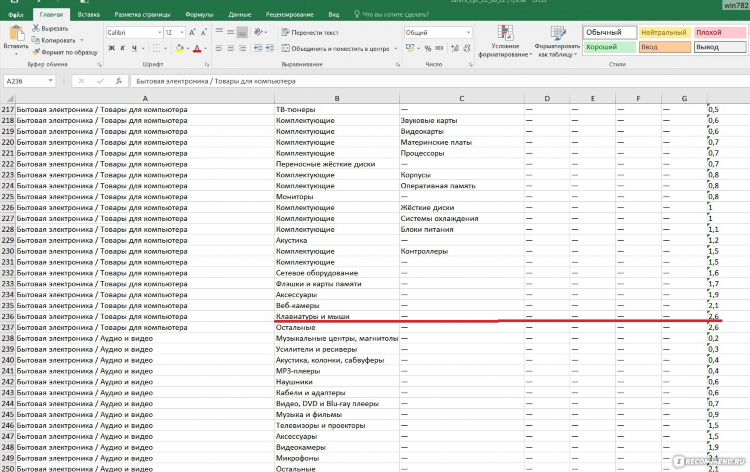Apply the Нейтральный cell style
The image size is (750, 472).
[x=665, y=33]
